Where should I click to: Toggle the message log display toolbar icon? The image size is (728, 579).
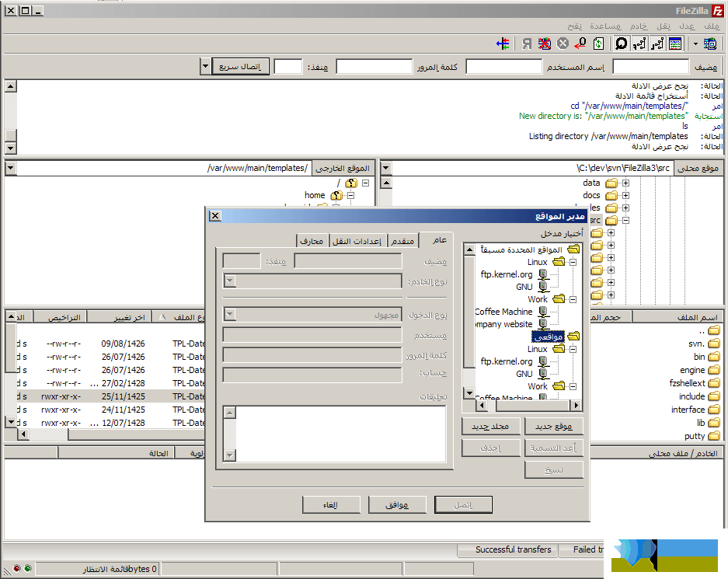coord(675,44)
